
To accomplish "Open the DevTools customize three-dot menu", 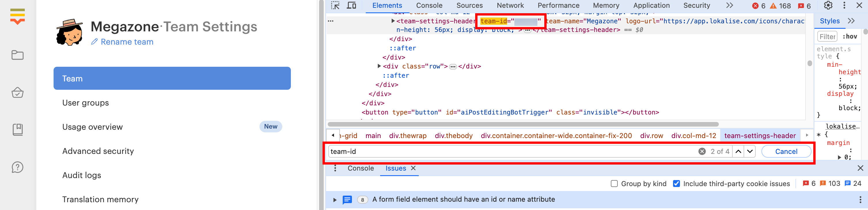I will click(844, 5).
